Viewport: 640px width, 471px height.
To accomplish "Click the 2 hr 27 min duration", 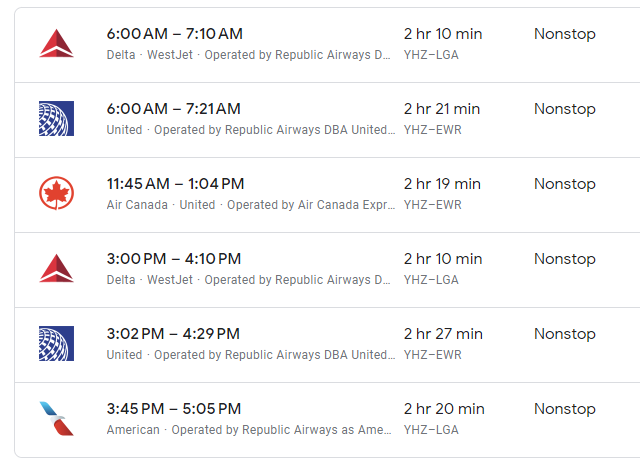I will coord(443,334).
